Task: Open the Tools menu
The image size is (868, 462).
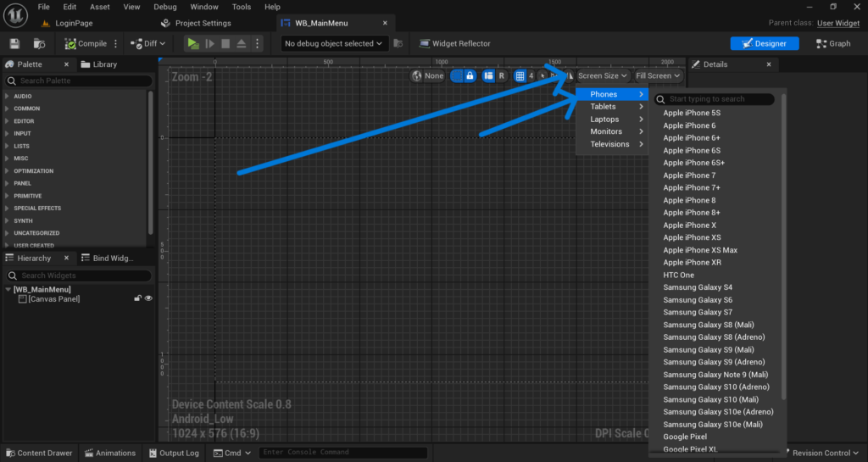Action: point(242,7)
